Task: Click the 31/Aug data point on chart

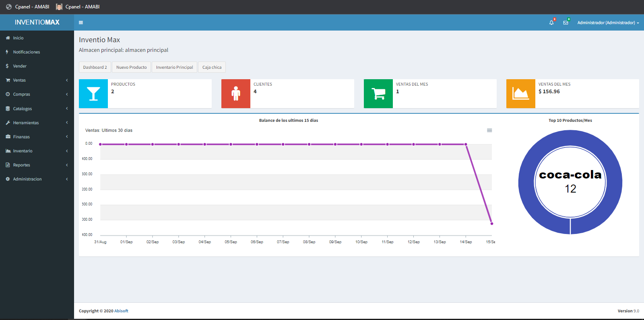Action: click(100, 144)
